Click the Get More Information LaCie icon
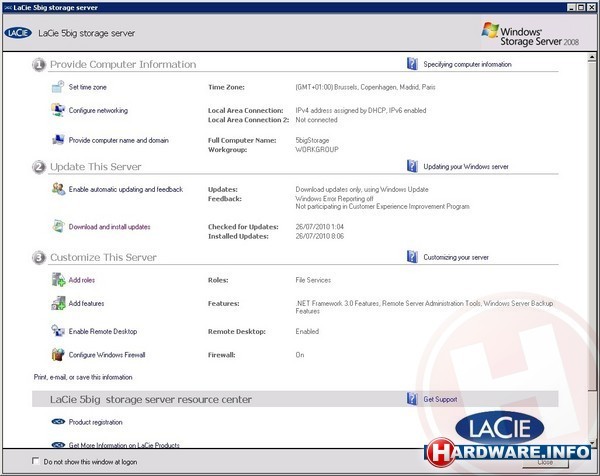600x476 pixels. click(x=58, y=445)
